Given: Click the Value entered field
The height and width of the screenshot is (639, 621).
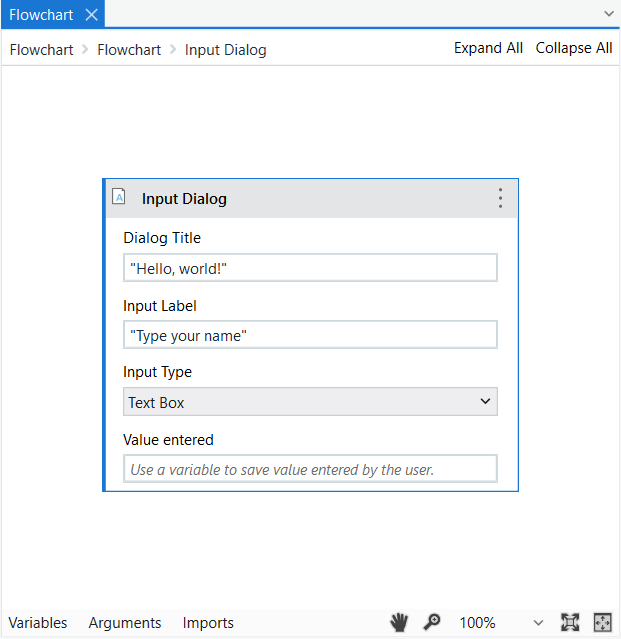Looking at the screenshot, I should (x=310, y=469).
